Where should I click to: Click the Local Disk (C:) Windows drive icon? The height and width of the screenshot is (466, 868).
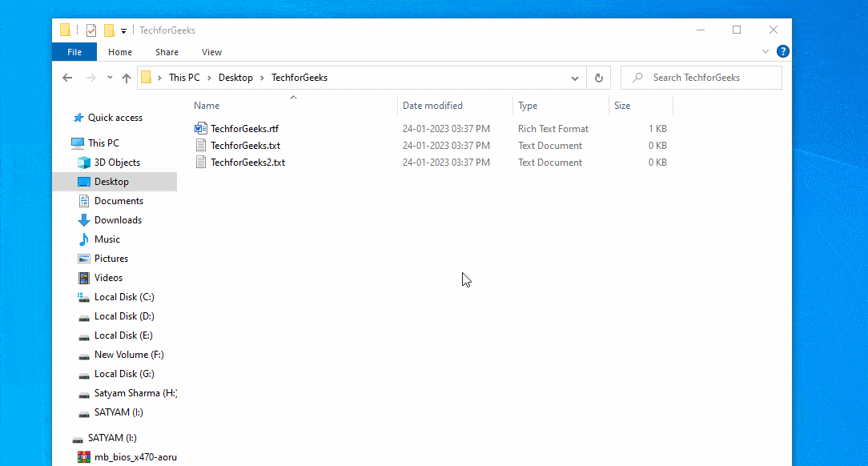tap(83, 298)
